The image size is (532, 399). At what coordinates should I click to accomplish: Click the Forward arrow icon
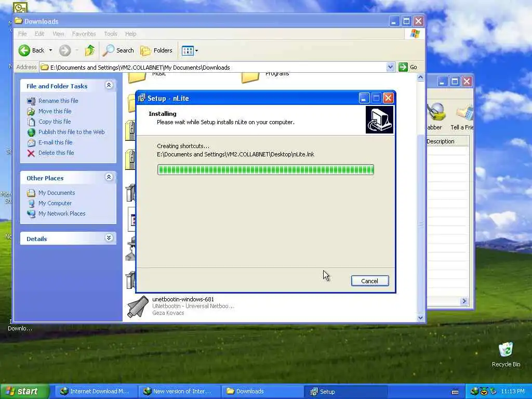tap(65, 50)
